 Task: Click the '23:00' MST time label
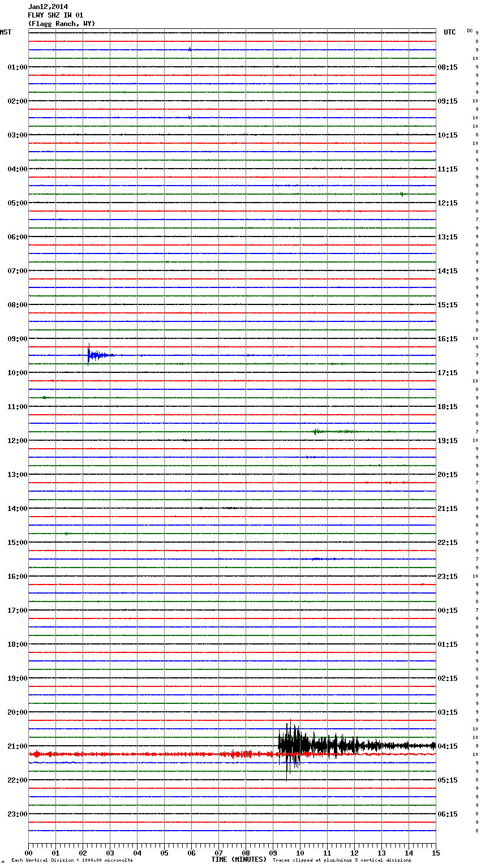(18, 814)
